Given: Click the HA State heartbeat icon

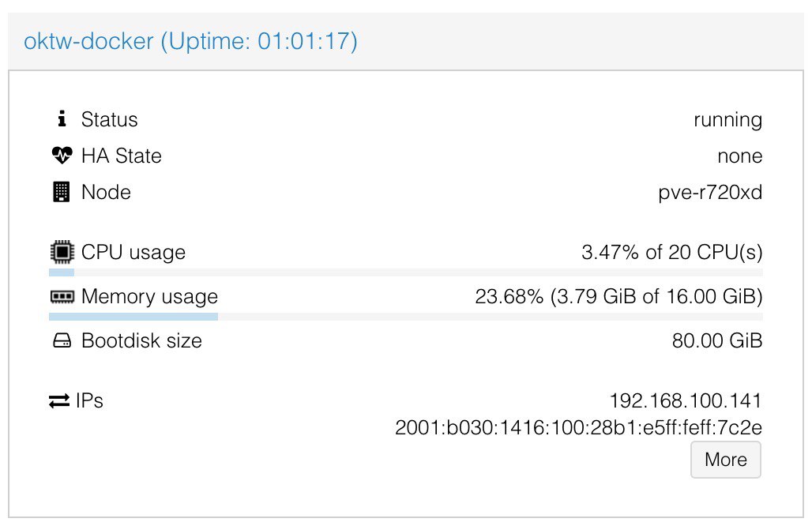Looking at the screenshot, I should point(62,156).
